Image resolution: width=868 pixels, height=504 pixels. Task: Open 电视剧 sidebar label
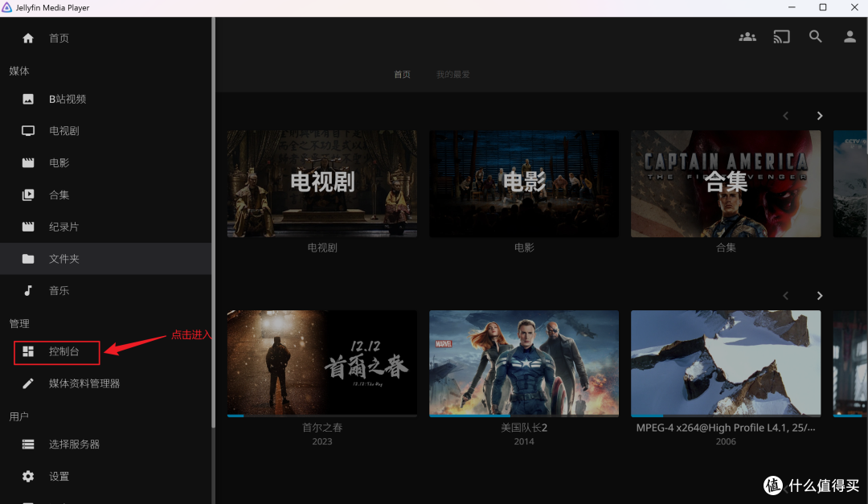64,131
